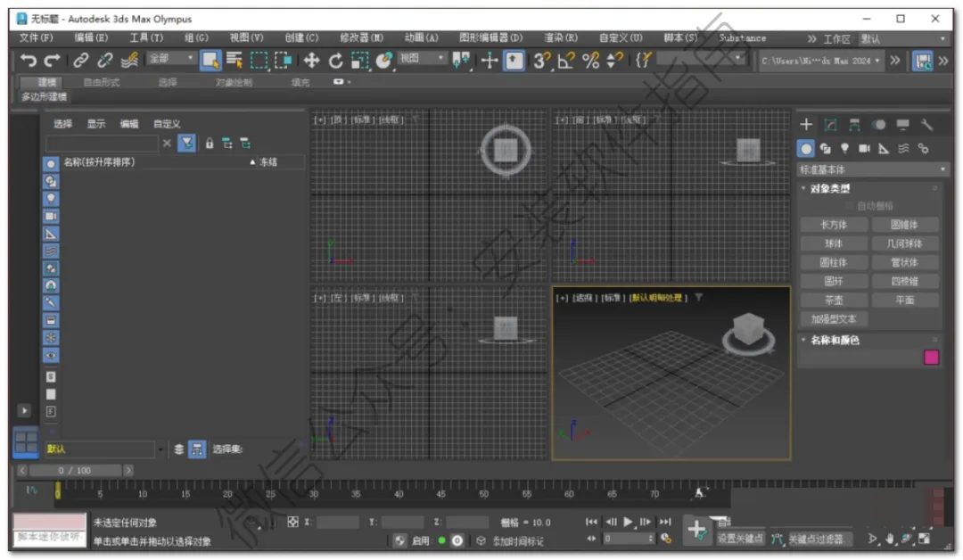Expand the main toolbar overflow chevron

(x=895, y=60)
